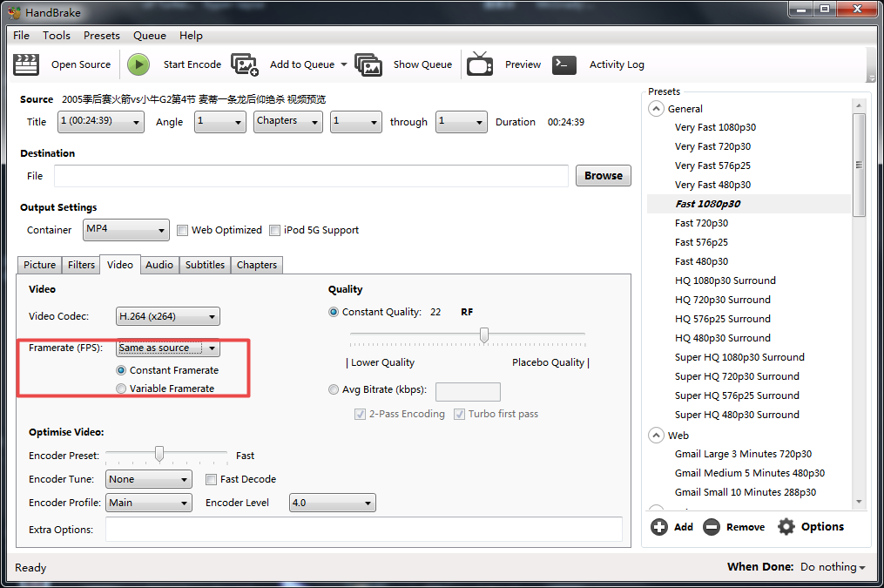This screenshot has height=588, width=884.
Task: Select the Constant Quality radio button
Action: coord(334,312)
